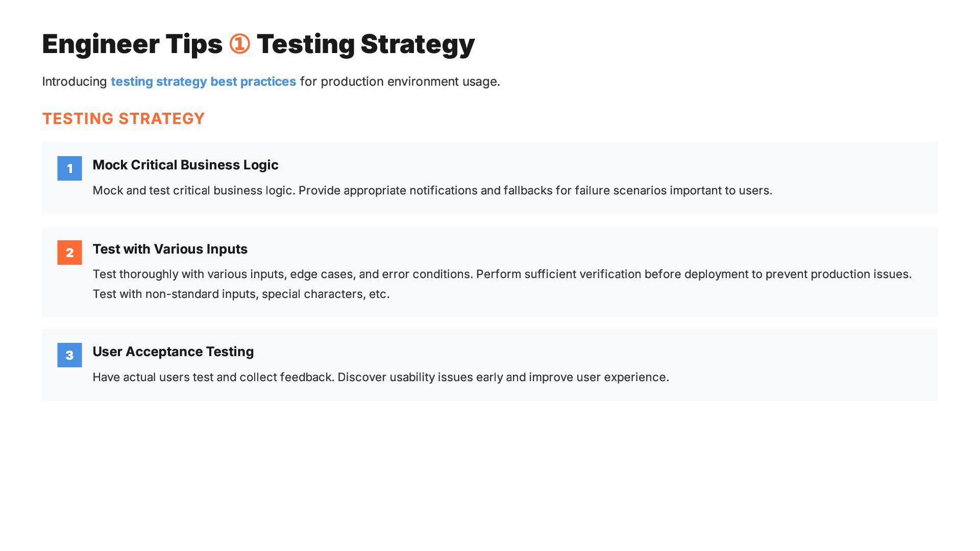Click the intro sentence starting with 'Introducing'
The image size is (980, 551).
point(271,82)
